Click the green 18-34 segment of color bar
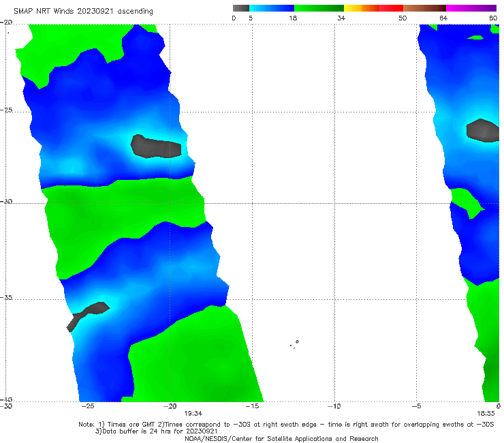The image size is (504, 443). click(319, 8)
